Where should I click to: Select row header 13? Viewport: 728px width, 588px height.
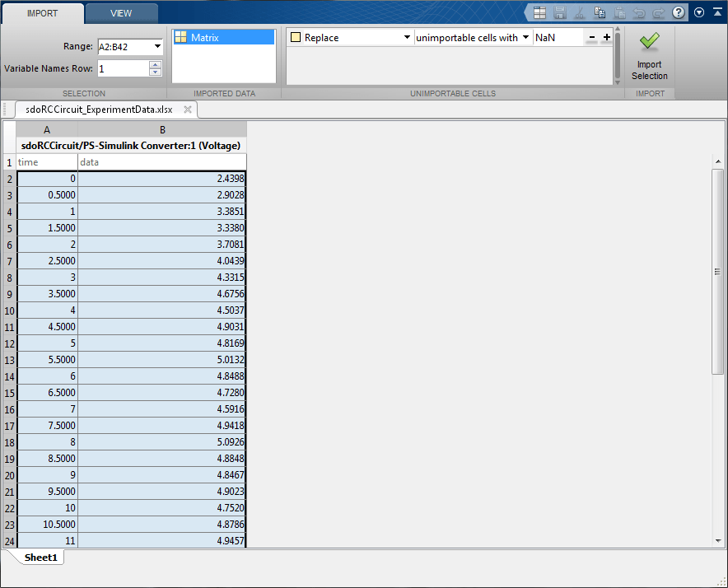tap(9, 360)
